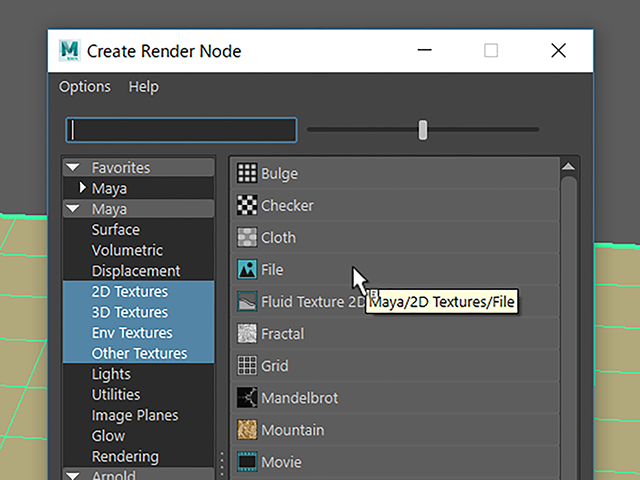This screenshot has width=640, height=480.
Task: Click the node list scroll-up arrow
Action: click(568, 167)
